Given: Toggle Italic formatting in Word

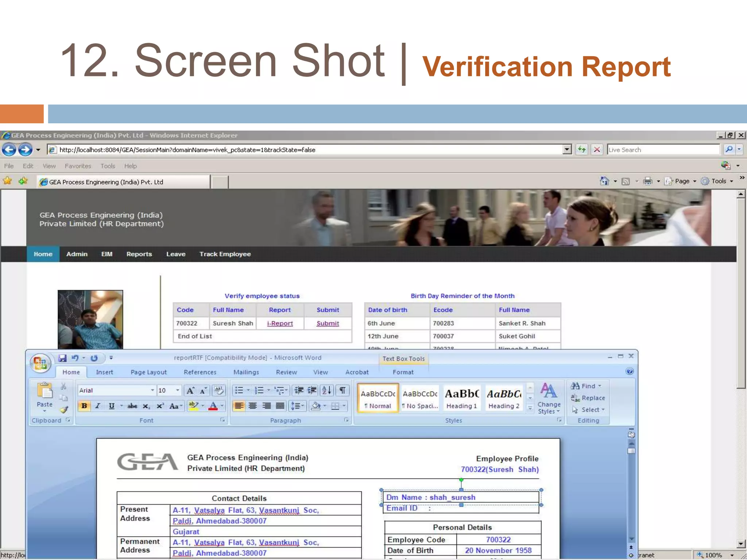Looking at the screenshot, I should point(98,406).
